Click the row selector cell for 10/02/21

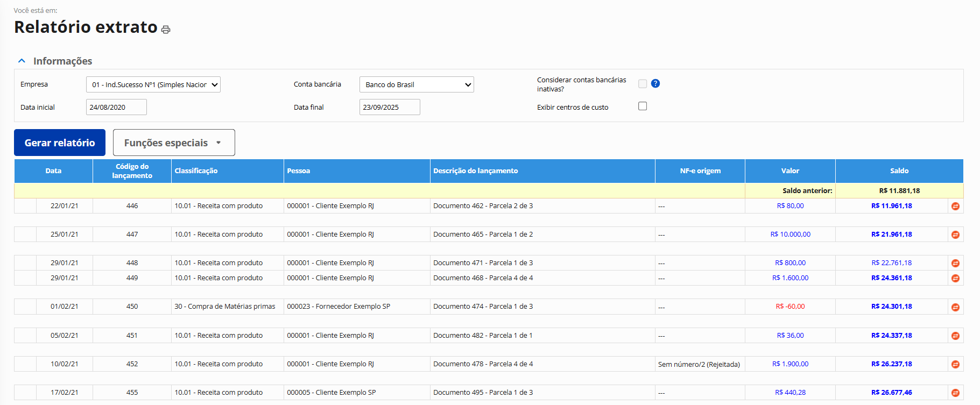[25, 364]
